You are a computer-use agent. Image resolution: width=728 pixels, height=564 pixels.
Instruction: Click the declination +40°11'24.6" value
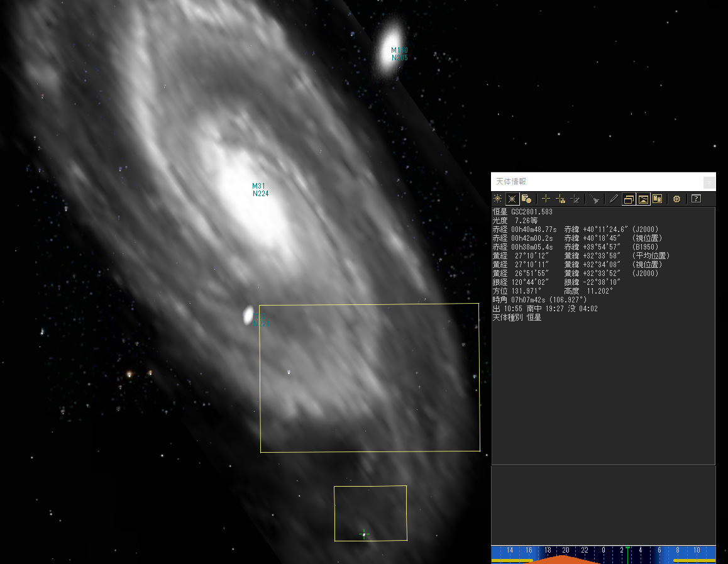pyautogui.click(x=605, y=229)
